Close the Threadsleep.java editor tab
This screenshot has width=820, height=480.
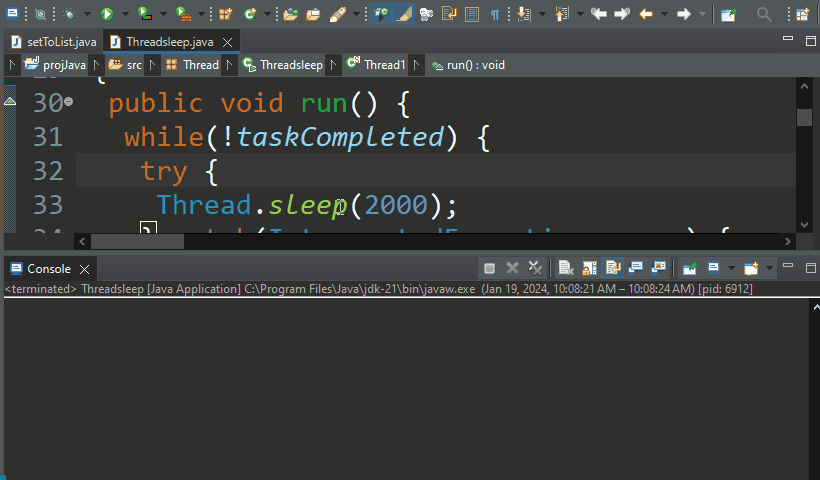[226, 42]
